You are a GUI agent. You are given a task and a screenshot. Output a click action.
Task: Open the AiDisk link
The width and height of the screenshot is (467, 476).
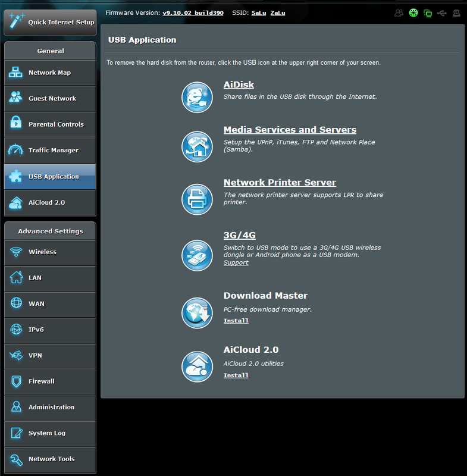tap(239, 84)
